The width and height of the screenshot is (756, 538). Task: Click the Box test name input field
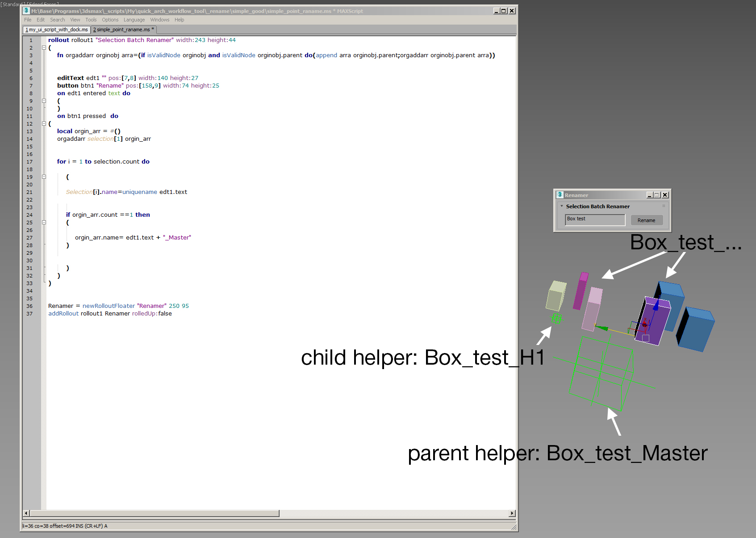pyautogui.click(x=595, y=219)
